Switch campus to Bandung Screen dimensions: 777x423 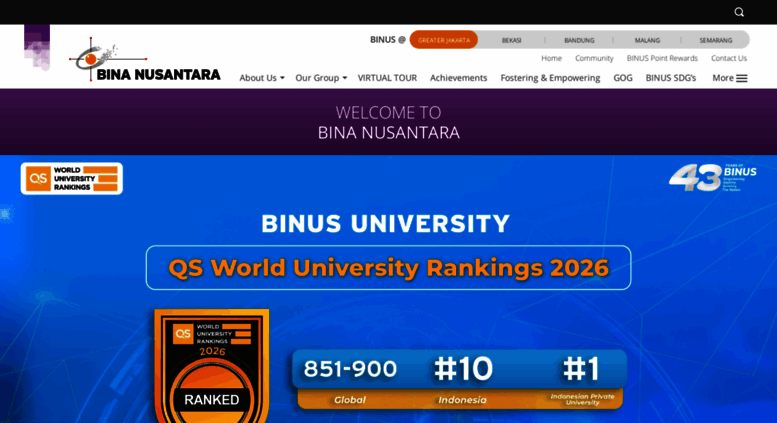579,40
